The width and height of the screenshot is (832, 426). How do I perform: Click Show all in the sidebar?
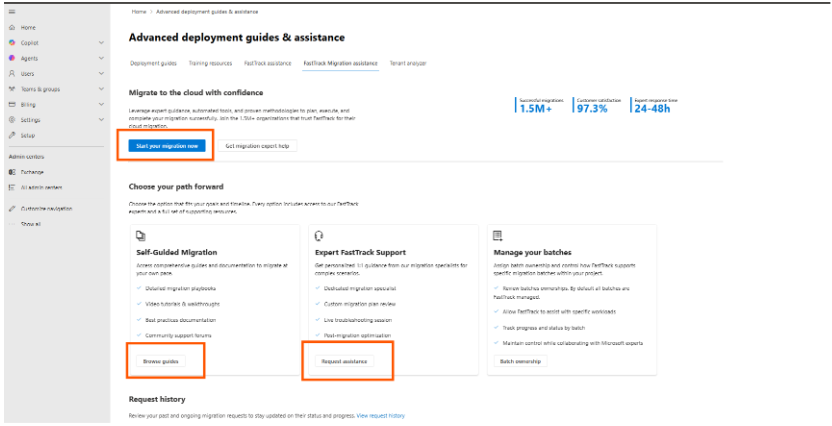[31, 224]
